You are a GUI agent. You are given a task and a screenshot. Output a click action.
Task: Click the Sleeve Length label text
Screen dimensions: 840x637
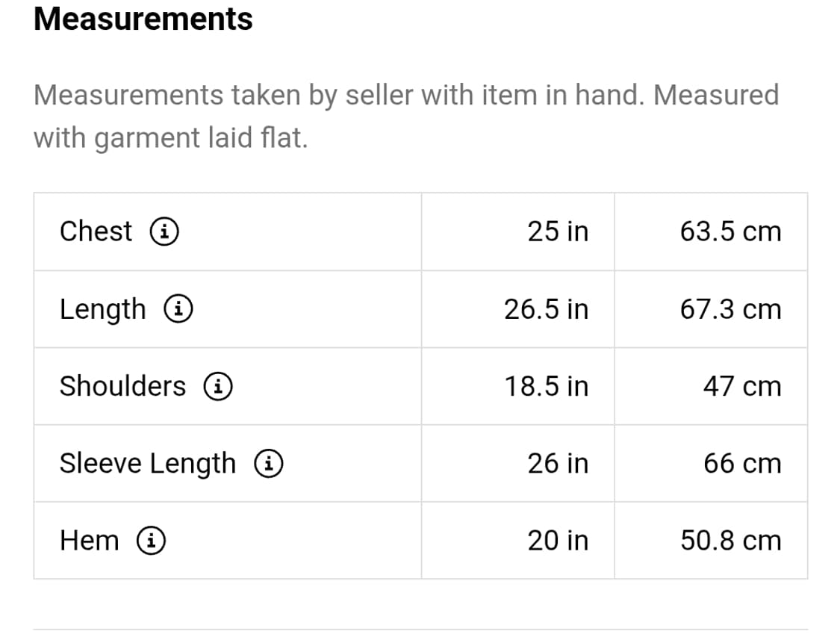[x=147, y=464]
